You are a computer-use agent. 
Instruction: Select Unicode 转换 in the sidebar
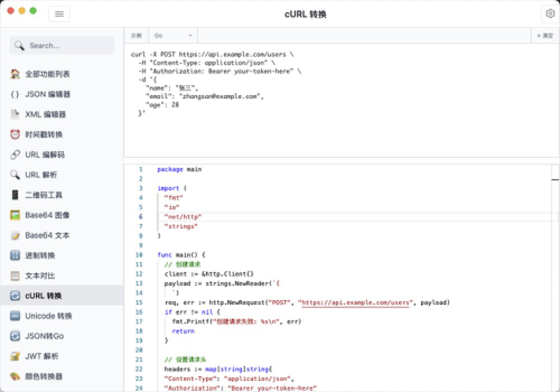click(x=49, y=316)
